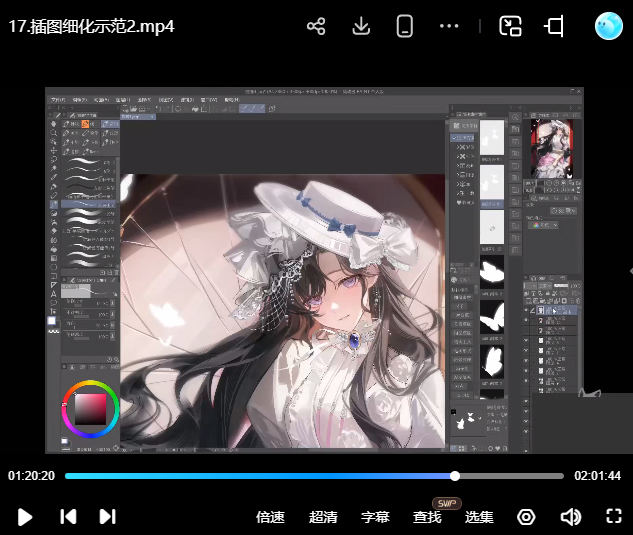Click the user avatar at top right

(x=608, y=27)
